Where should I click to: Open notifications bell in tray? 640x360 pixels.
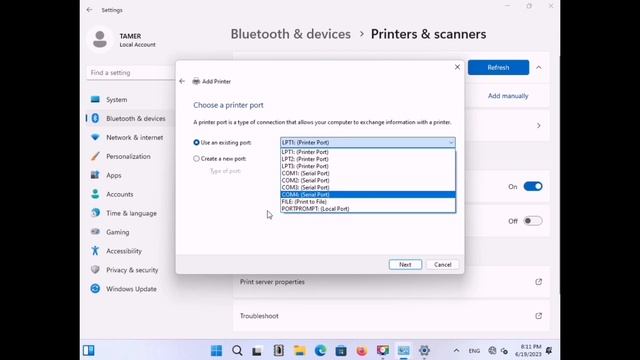point(549,350)
